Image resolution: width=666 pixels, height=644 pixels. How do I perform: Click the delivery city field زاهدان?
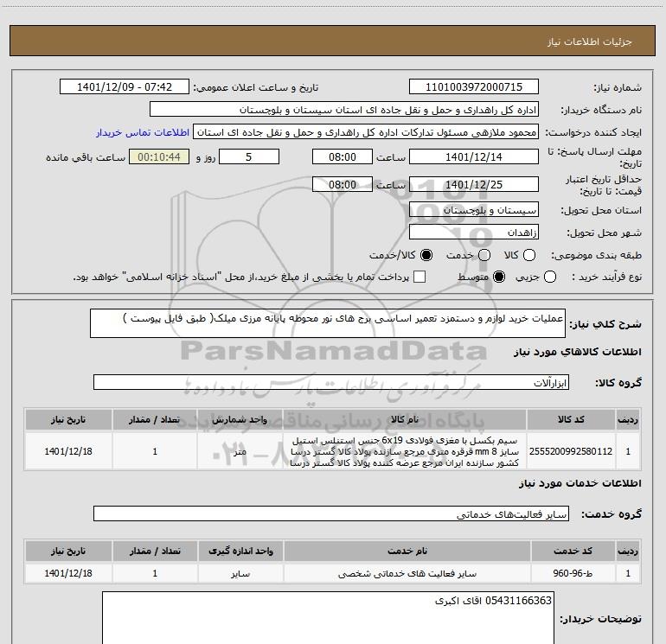[474, 233]
